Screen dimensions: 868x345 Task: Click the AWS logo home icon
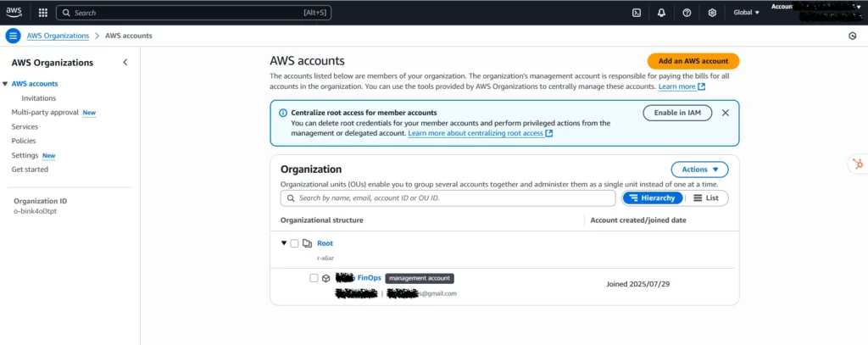[x=15, y=13]
